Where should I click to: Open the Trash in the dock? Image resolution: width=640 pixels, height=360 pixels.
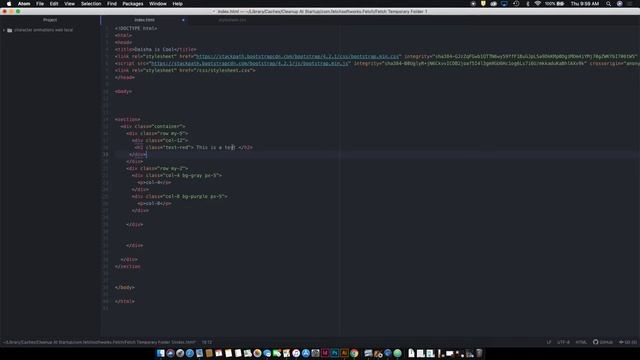click(478, 353)
